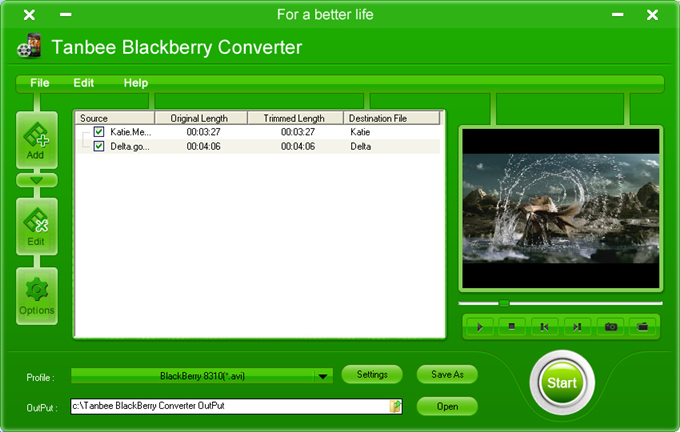Open the Help menu
This screenshot has width=680, height=432.
tap(136, 83)
